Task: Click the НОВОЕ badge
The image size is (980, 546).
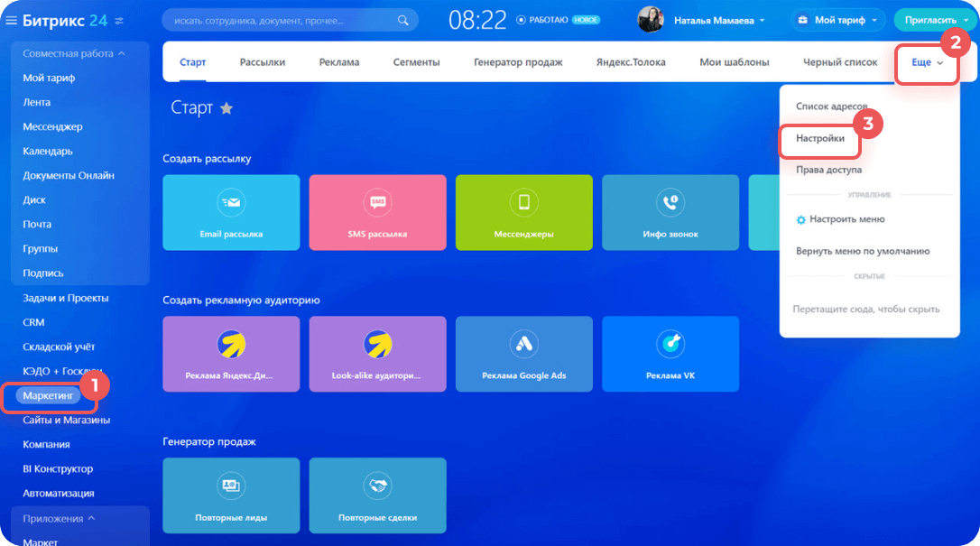Action: (586, 20)
